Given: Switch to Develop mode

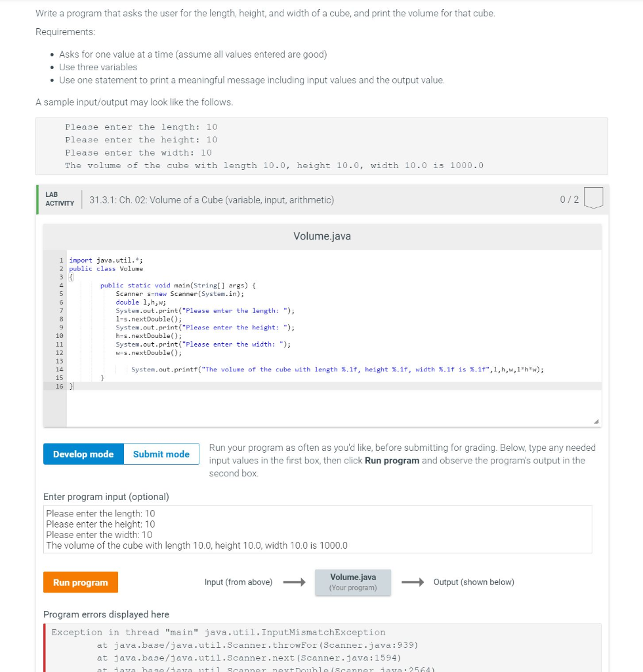Looking at the screenshot, I should (83, 454).
